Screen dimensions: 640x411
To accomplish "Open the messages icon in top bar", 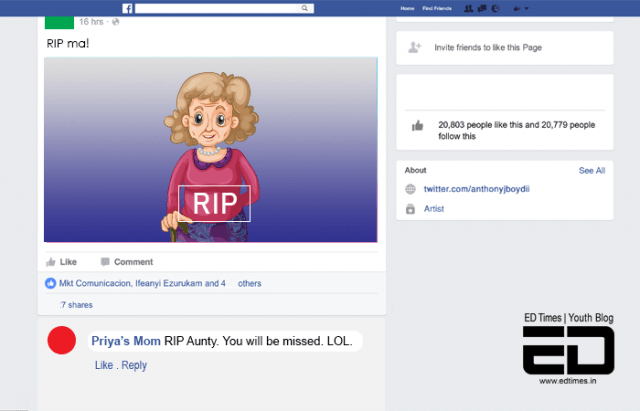I will [x=482, y=8].
